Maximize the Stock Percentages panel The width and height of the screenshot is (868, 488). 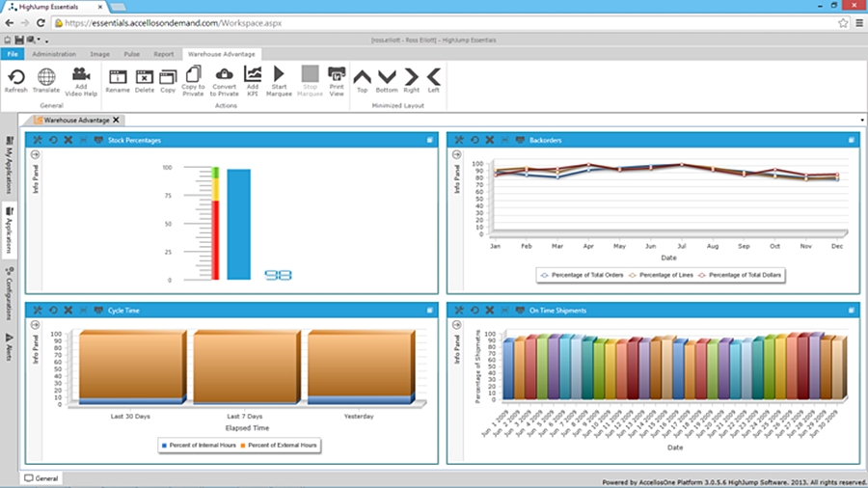pos(429,140)
